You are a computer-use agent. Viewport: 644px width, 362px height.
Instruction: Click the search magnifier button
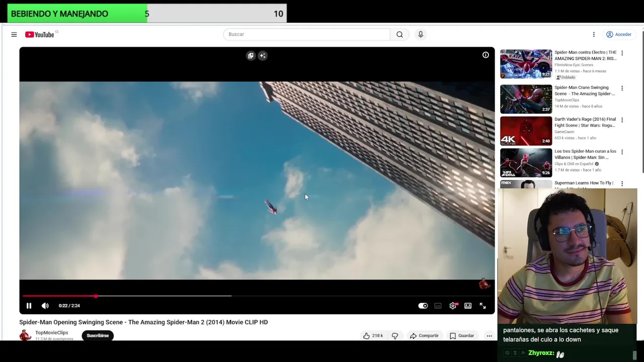pos(399,34)
